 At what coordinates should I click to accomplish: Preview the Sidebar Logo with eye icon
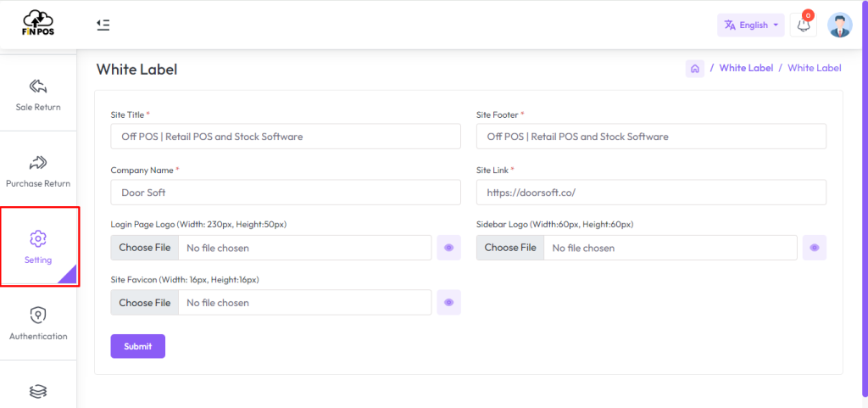(815, 248)
